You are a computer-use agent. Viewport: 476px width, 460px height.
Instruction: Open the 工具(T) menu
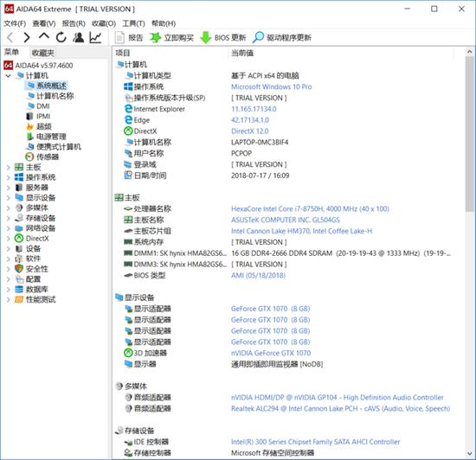pyautogui.click(x=133, y=23)
